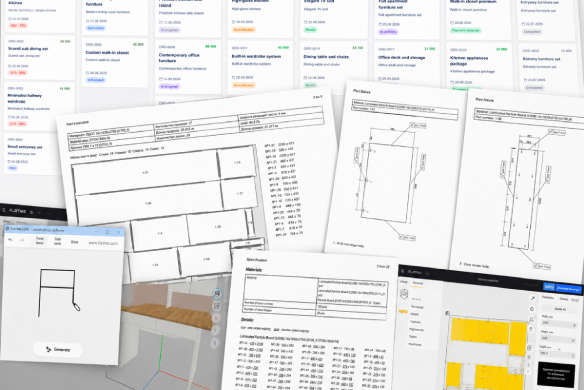Click the New badge on Small entryway set
Image resolution: width=584 pixels, height=390 pixels.
click(x=13, y=168)
